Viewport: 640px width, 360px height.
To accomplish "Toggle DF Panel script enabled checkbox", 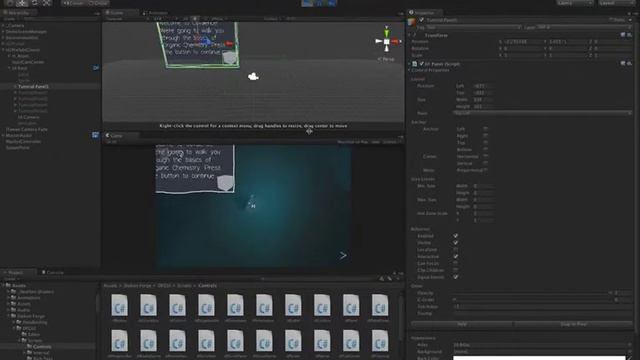I will pos(422,64).
